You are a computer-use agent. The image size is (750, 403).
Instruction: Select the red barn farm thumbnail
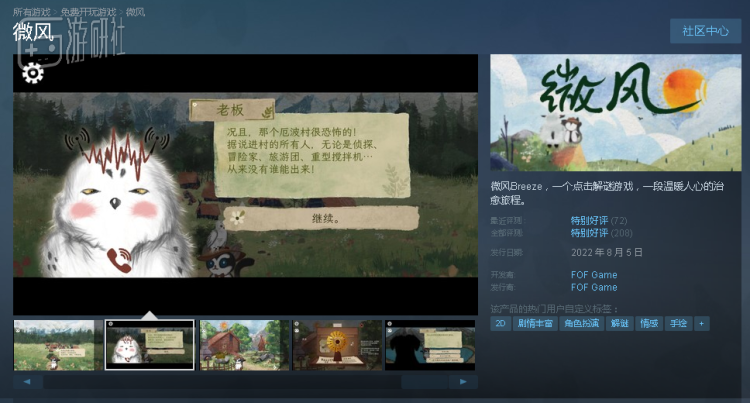[244, 345]
